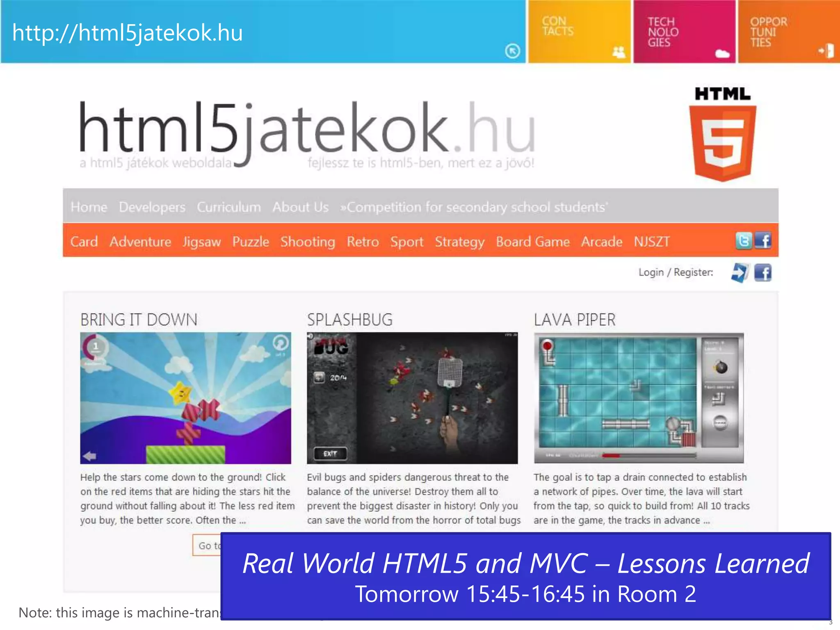This screenshot has height=630, width=840.
Task: Click the Facebook login icon beside Register
Action: pos(763,273)
